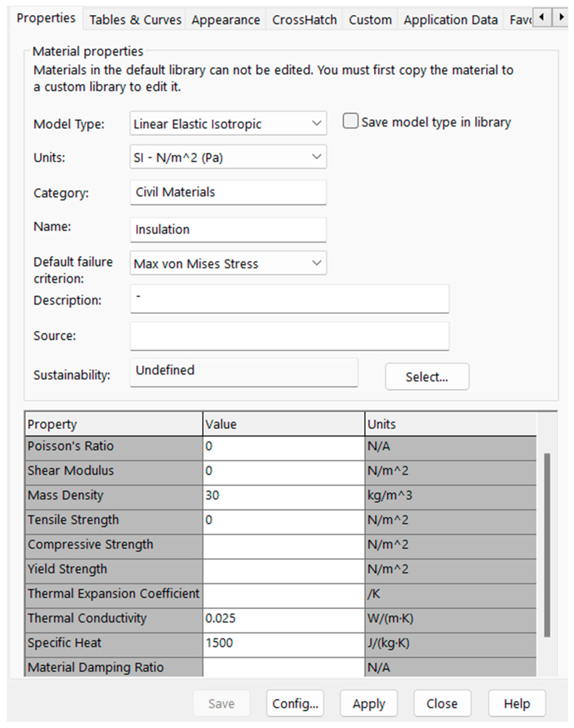Click into the Description field
This screenshot has height=728, width=574.
point(290,299)
